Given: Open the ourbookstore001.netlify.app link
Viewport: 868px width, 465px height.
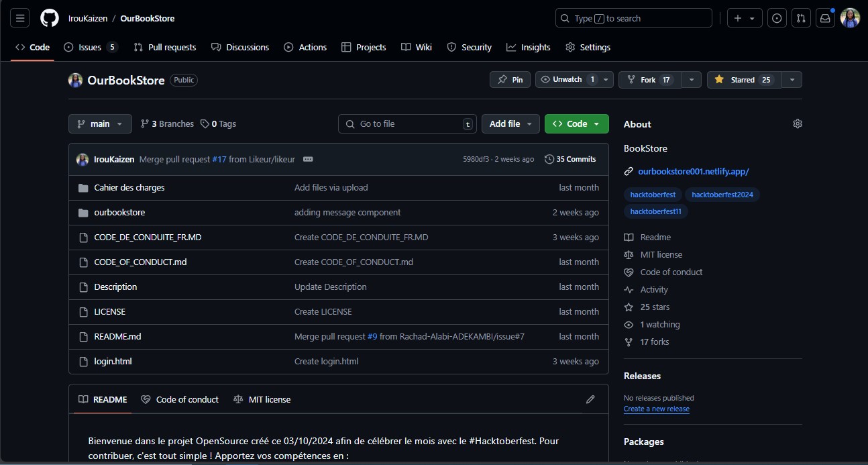Looking at the screenshot, I should [x=693, y=171].
